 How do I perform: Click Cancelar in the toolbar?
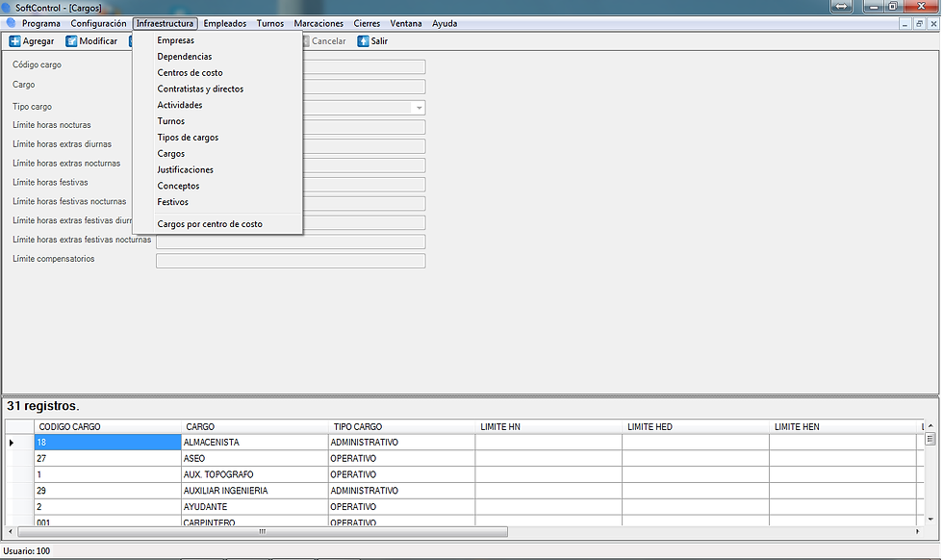pyautogui.click(x=328, y=41)
